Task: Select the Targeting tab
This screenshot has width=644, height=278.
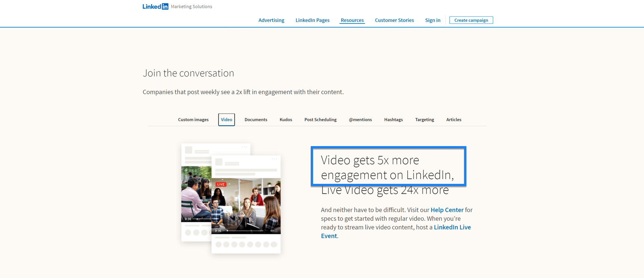Action: pyautogui.click(x=424, y=120)
